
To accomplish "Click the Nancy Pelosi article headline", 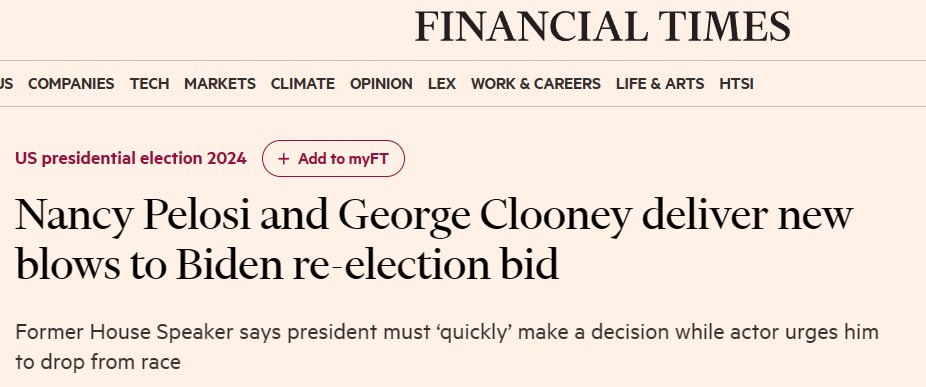I will pos(434,240).
